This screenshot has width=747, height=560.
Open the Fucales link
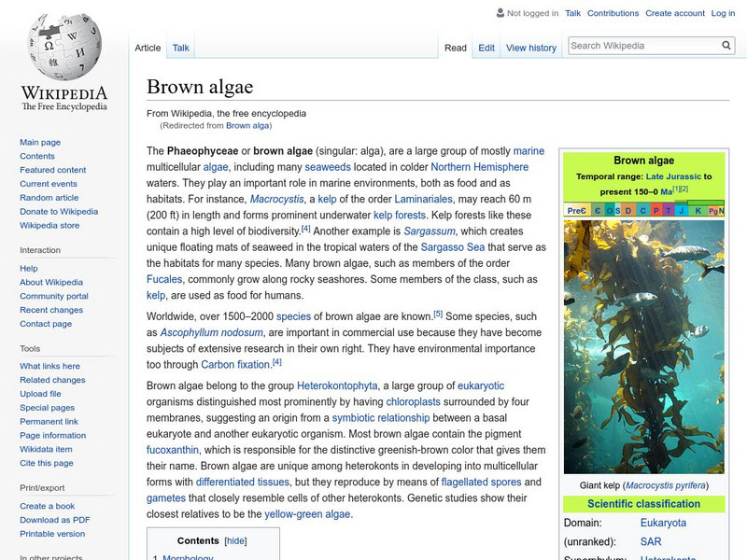tap(164, 279)
